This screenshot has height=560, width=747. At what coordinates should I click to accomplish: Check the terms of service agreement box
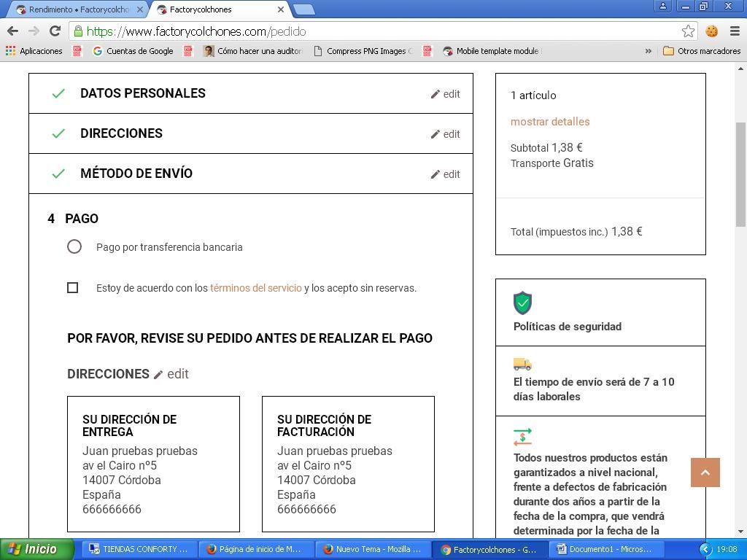pyautogui.click(x=72, y=287)
